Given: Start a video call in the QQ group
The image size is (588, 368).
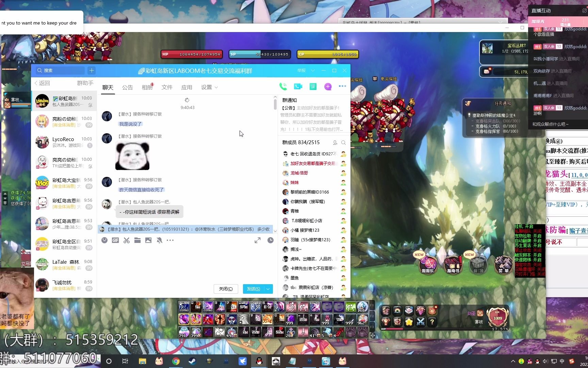Looking at the screenshot, I should (x=298, y=87).
